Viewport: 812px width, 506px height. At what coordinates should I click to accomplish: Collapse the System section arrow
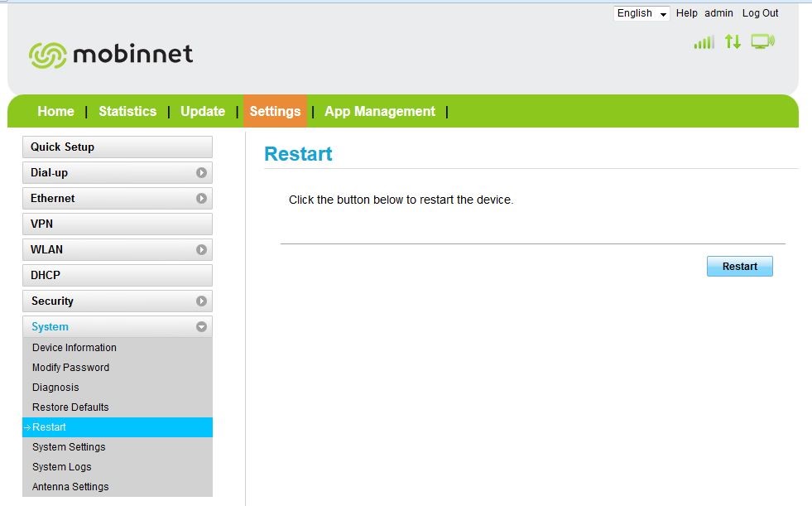(x=201, y=327)
